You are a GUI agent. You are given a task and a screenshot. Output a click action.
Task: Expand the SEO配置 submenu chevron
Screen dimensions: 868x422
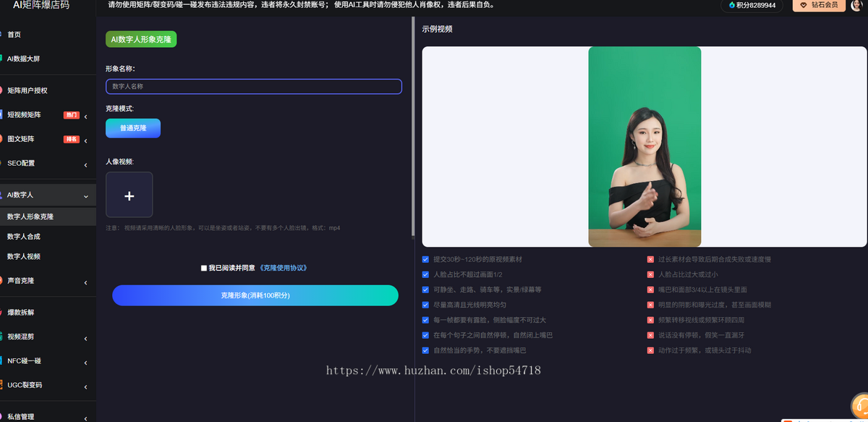(86, 164)
